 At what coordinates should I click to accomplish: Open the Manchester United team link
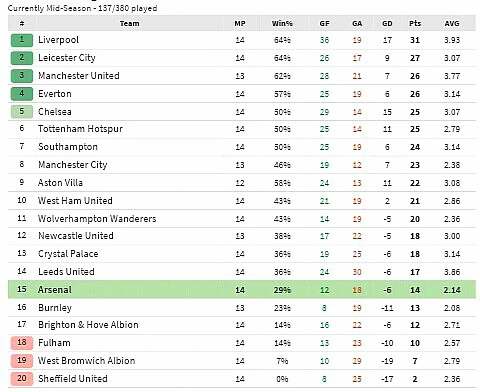pos(79,76)
